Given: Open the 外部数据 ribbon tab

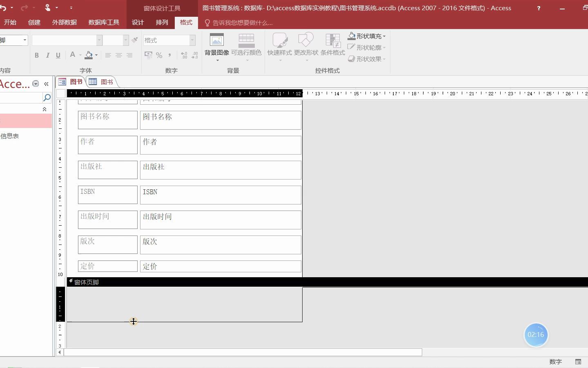Looking at the screenshot, I should 65,22.
